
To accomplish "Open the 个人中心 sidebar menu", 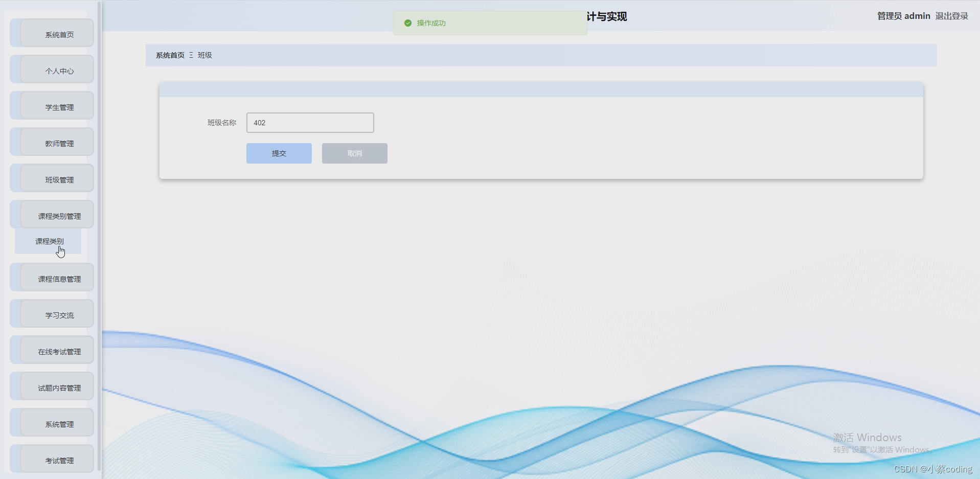I will (x=52, y=70).
